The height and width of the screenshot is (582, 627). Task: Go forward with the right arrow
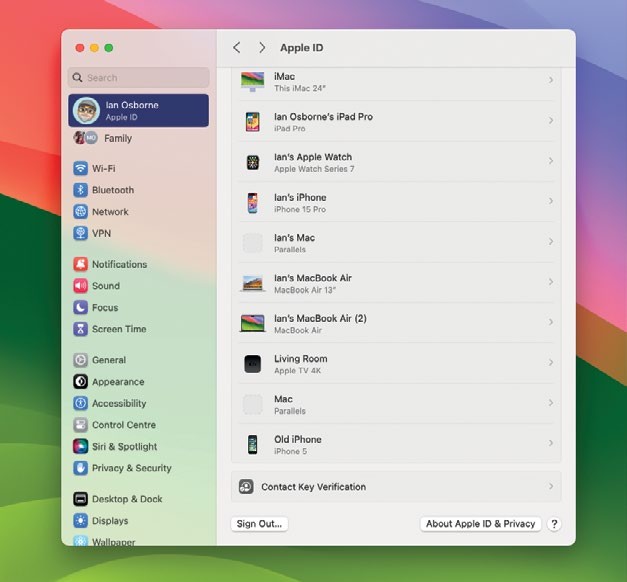point(262,48)
